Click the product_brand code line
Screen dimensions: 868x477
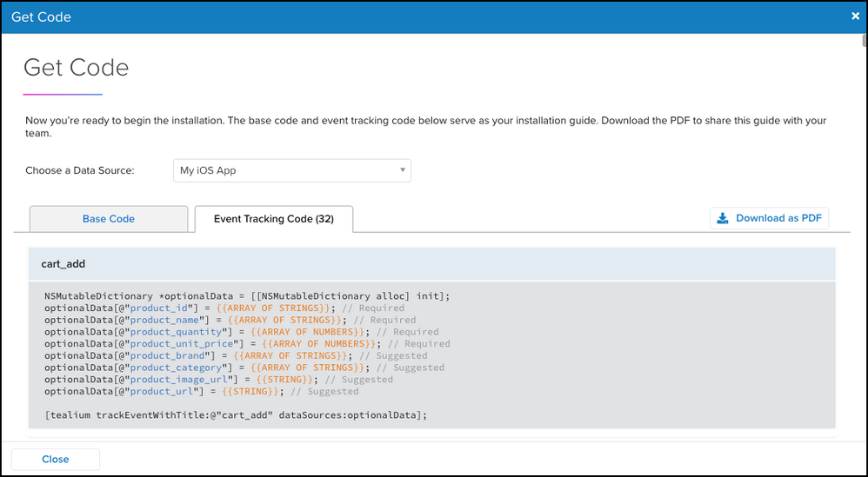pyautogui.click(x=236, y=355)
